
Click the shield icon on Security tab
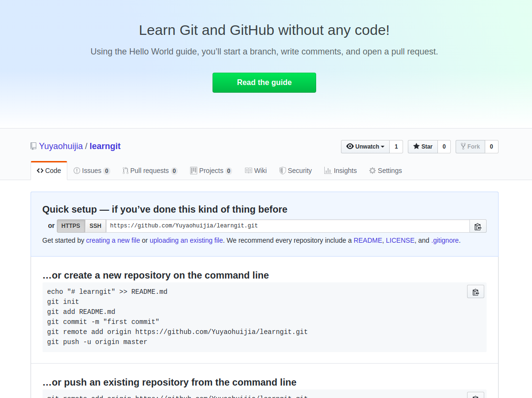coord(282,171)
